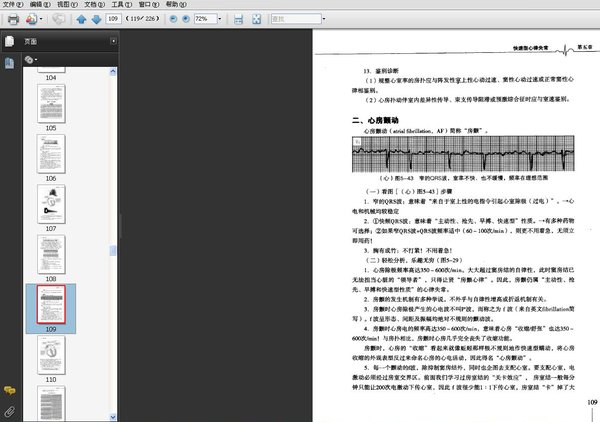The image size is (600, 422).
Task: Click the zoom out minus button
Action: (x=173, y=19)
